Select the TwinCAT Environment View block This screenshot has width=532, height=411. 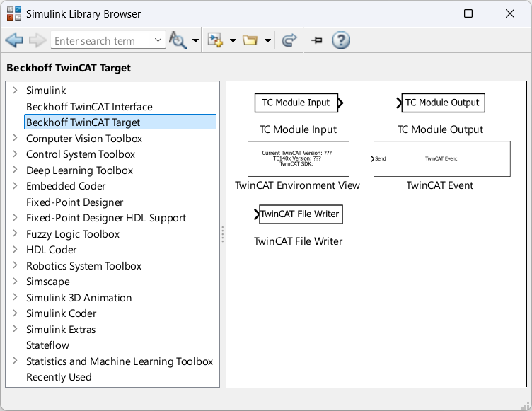click(x=299, y=158)
